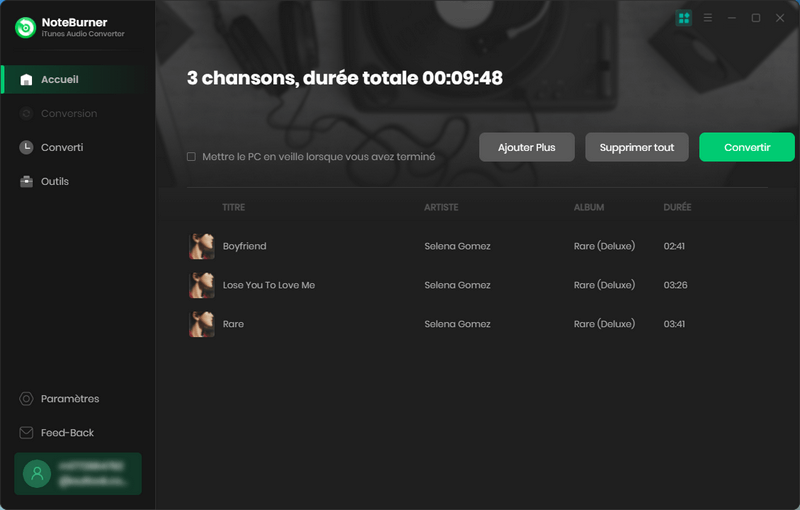Click the account info panel text
This screenshot has height=510, width=800.
pos(92,474)
